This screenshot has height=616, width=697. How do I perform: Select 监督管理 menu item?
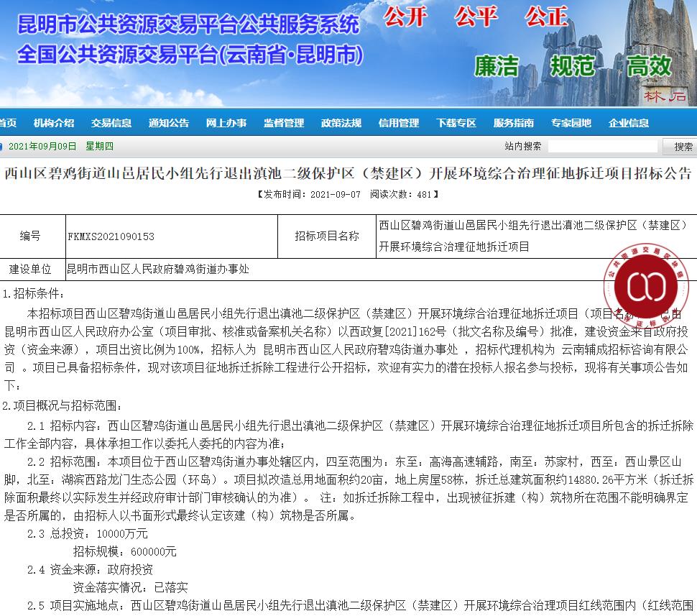click(284, 123)
